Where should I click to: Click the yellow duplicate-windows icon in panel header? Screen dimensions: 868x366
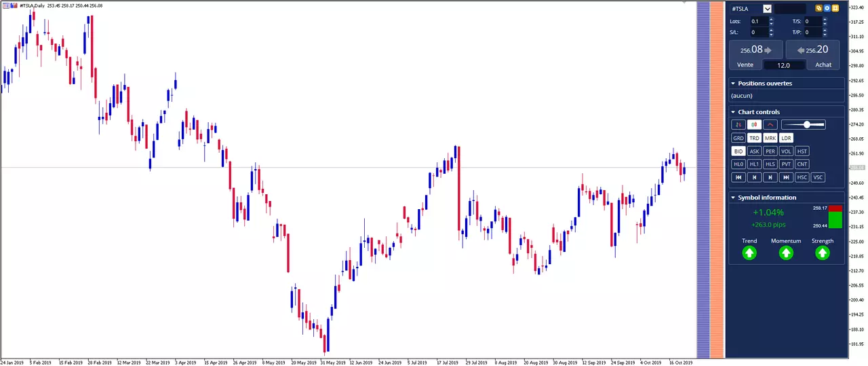(x=819, y=9)
